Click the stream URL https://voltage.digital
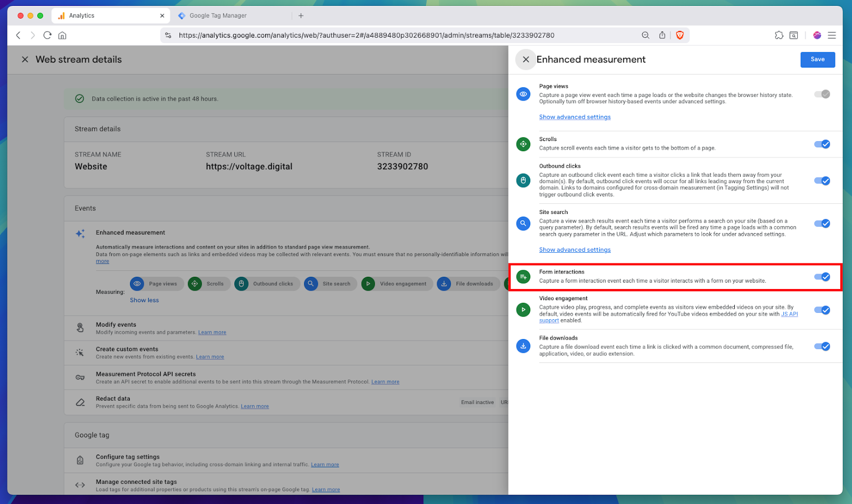 tap(249, 167)
